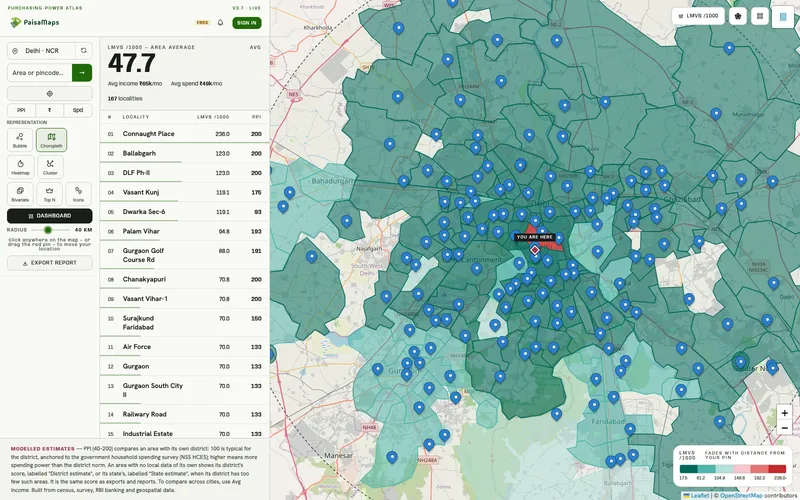The image size is (800, 500).
Task: Switch metric to the rupee tab
Action: point(49,110)
